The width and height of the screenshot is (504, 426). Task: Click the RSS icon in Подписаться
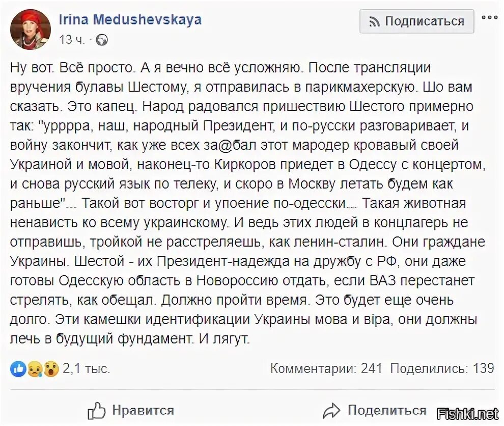click(x=374, y=22)
